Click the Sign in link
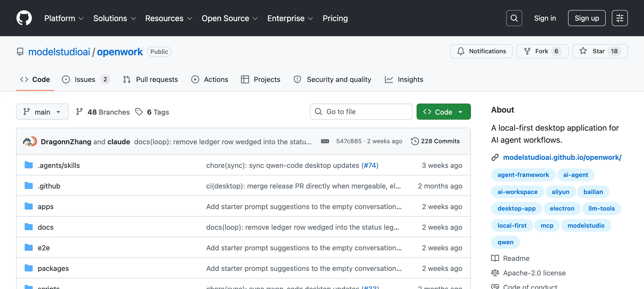The height and width of the screenshot is (289, 644). click(x=545, y=18)
